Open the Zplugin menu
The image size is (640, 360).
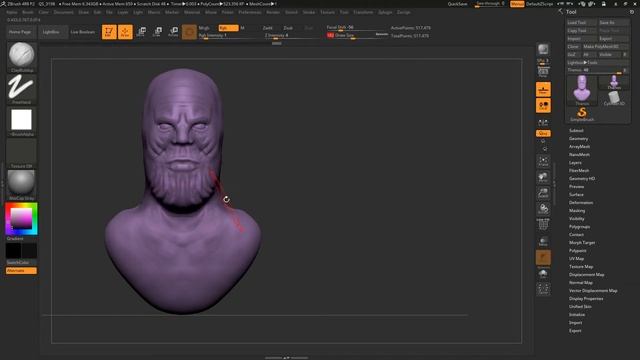(385, 12)
